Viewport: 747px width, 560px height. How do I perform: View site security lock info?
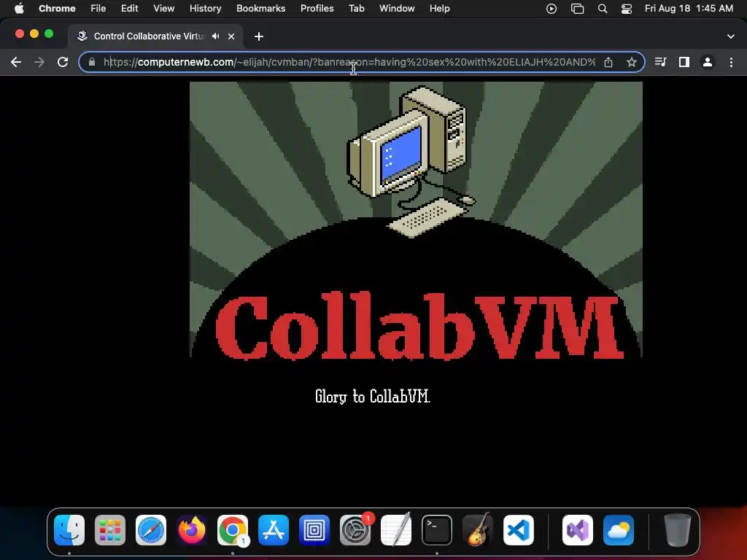click(92, 62)
